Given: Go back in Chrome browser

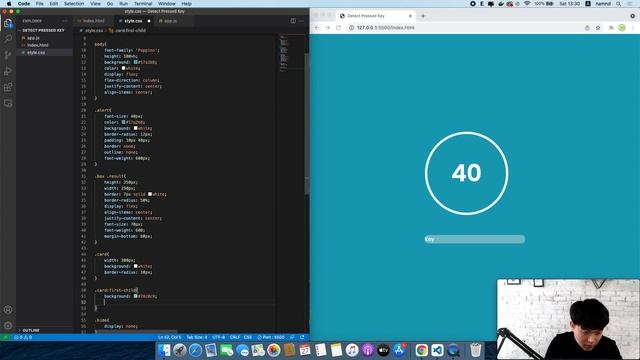Looking at the screenshot, I should [317, 28].
